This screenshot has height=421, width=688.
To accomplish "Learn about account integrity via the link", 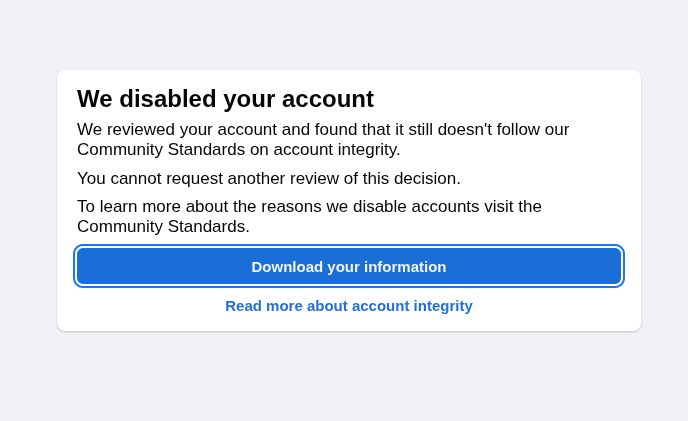I will (x=348, y=306).
